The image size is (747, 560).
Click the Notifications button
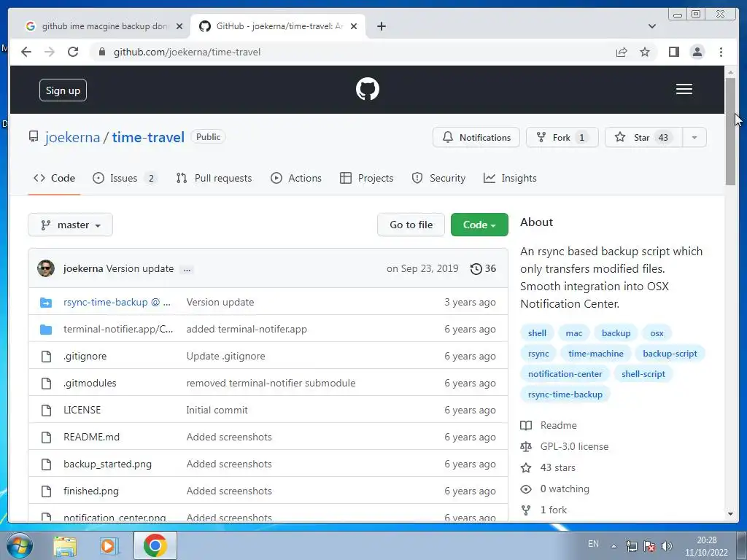pos(476,138)
